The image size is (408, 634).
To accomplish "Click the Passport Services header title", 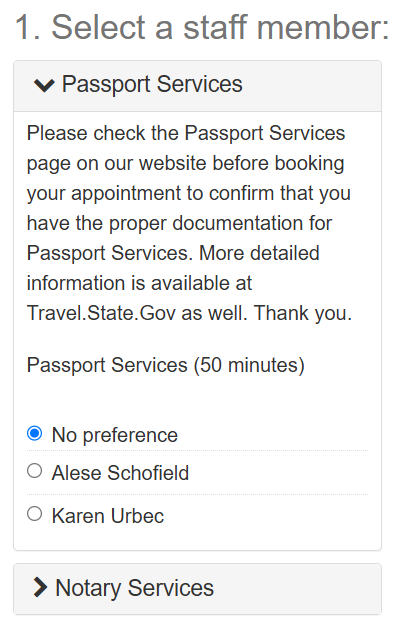I will [x=152, y=84].
